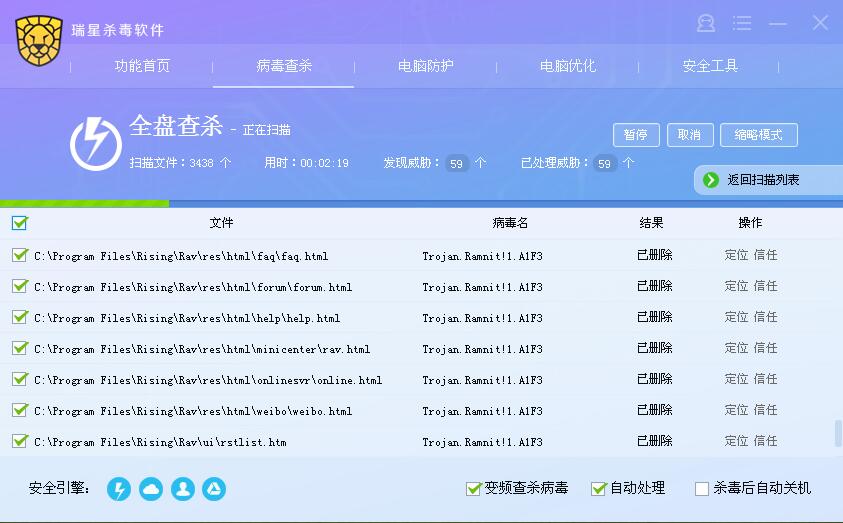Click 定位 for the rav.html row
843x523 pixels.
(x=736, y=348)
